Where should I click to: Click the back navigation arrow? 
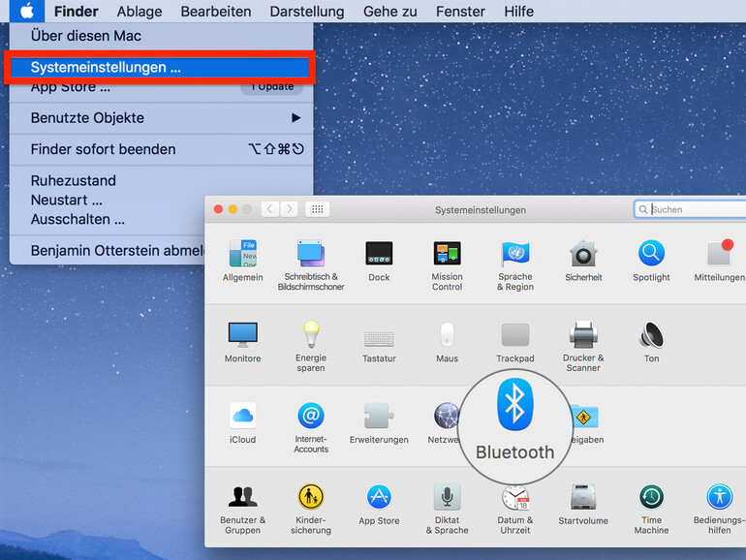[269, 209]
